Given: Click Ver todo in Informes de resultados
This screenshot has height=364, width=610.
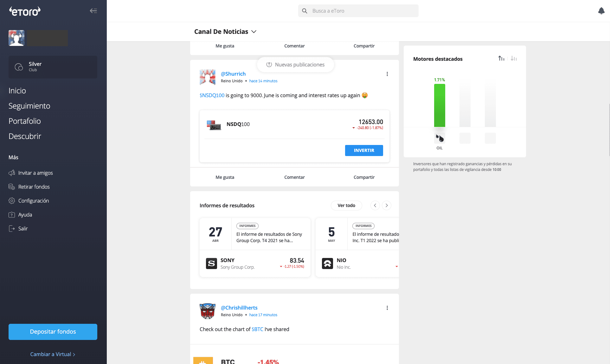Looking at the screenshot, I should pyautogui.click(x=346, y=205).
